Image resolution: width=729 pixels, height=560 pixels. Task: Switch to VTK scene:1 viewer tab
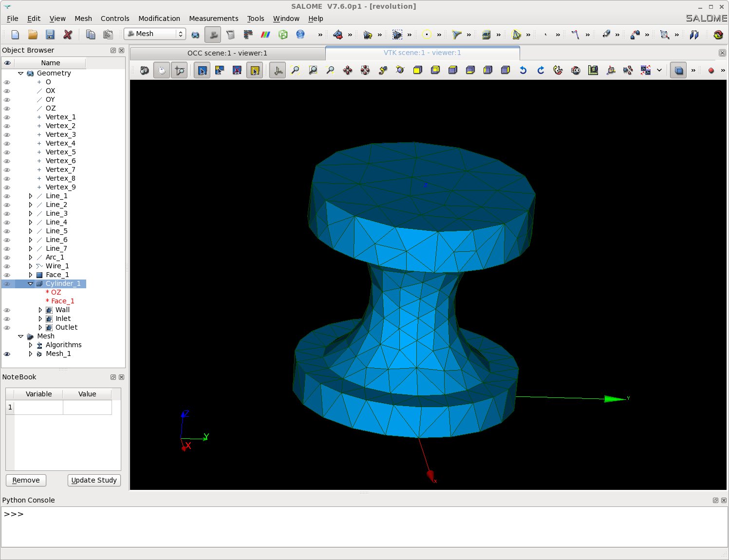point(422,53)
